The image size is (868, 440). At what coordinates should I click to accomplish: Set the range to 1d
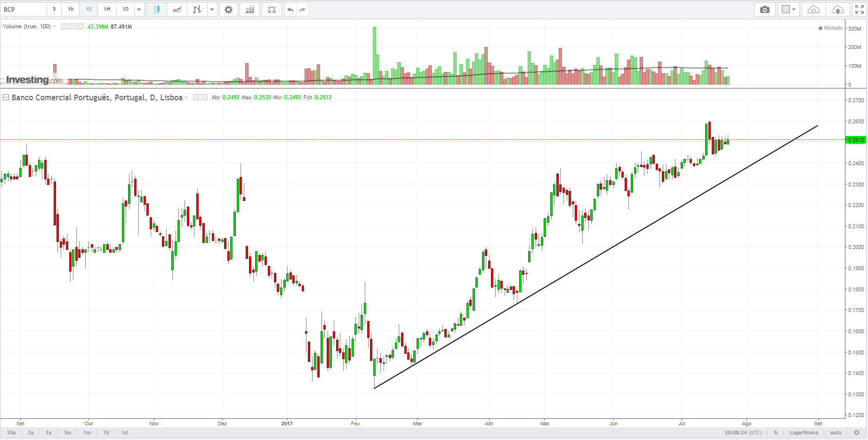click(125, 432)
